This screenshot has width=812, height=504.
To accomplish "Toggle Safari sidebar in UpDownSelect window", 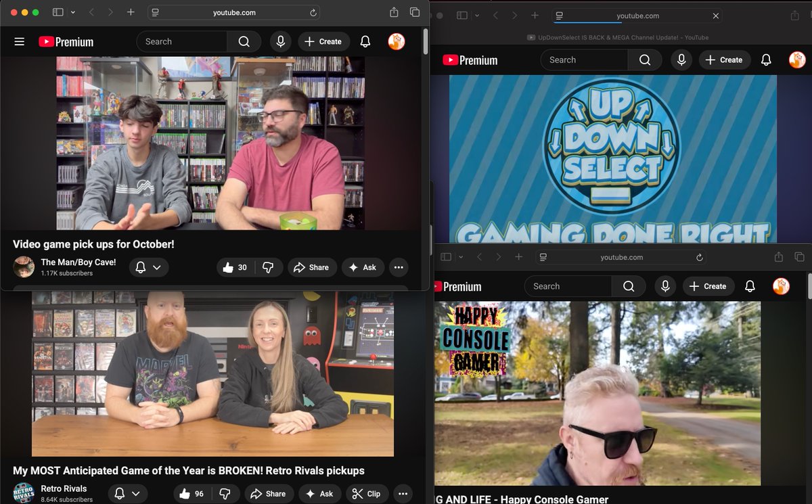I will click(x=462, y=16).
